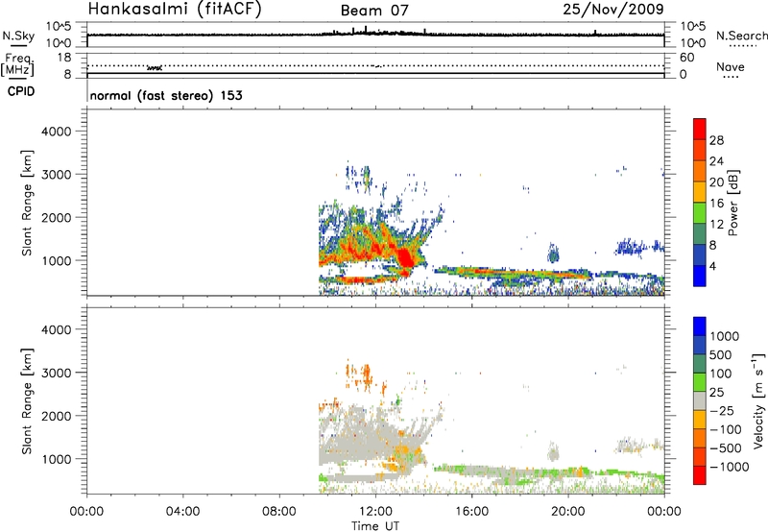This screenshot has height=532, width=768.
Task: Click 'normal (fast stereo) 153' text
Action: tap(166, 95)
